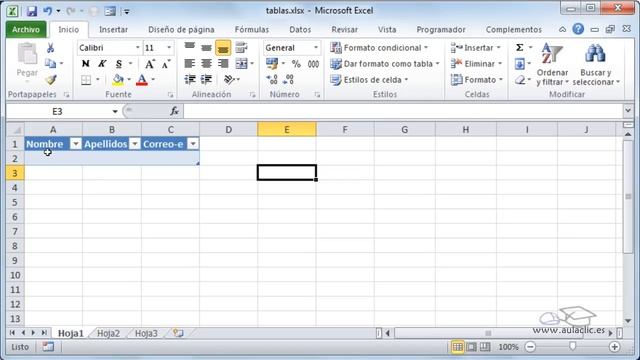The width and height of the screenshot is (640, 360).
Task: Open the font color dropdown arrow
Action: 153,80
